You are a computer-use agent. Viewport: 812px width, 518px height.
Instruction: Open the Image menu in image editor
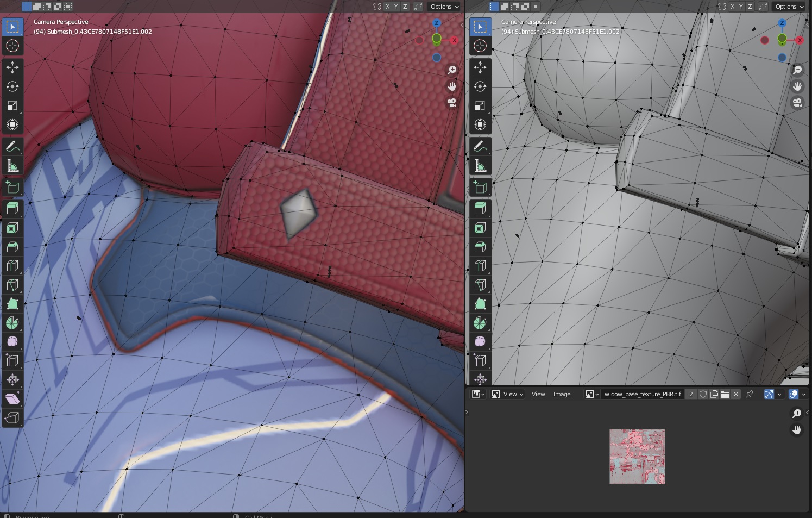click(562, 394)
